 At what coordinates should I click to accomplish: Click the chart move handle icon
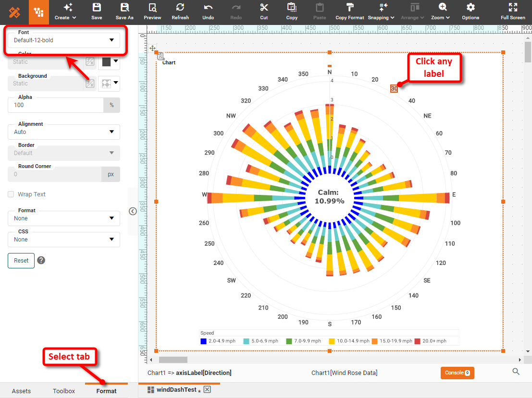point(153,48)
